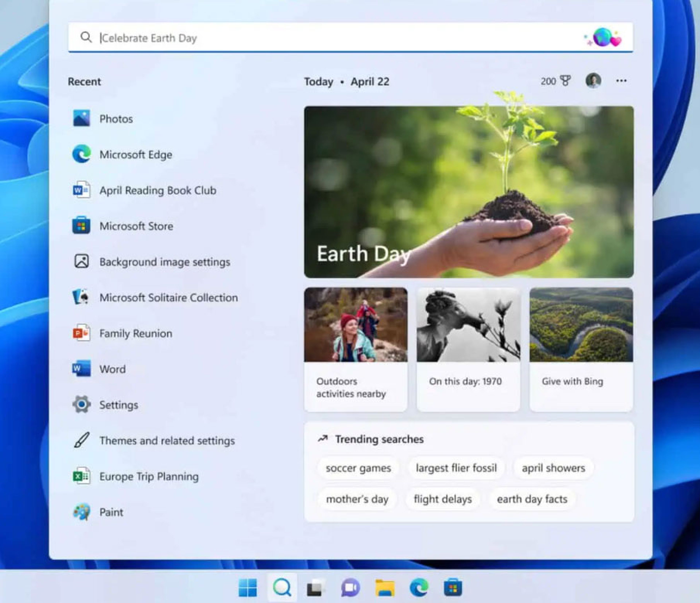Click the Search icon on the taskbar
The height and width of the screenshot is (603, 700).
(282, 588)
